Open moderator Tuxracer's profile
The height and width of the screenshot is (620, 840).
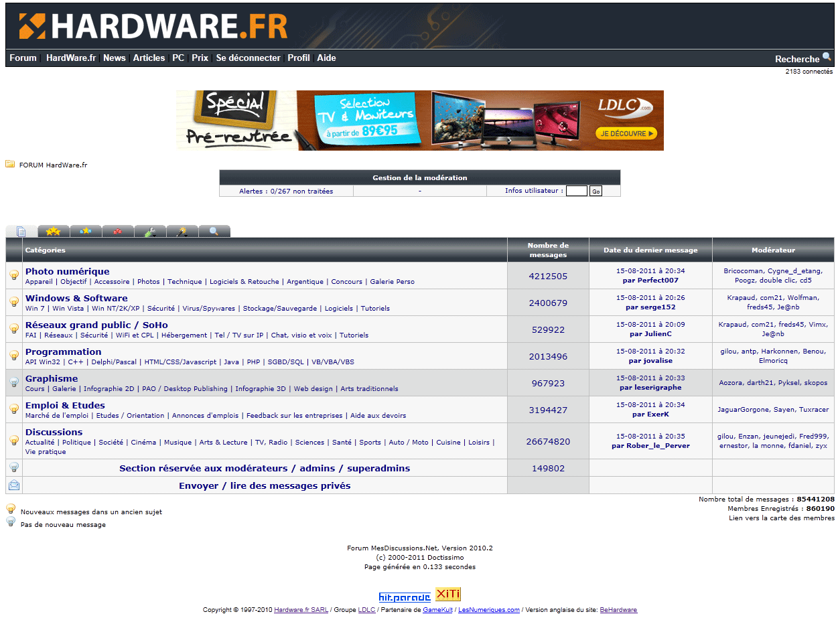pyautogui.click(x=813, y=410)
